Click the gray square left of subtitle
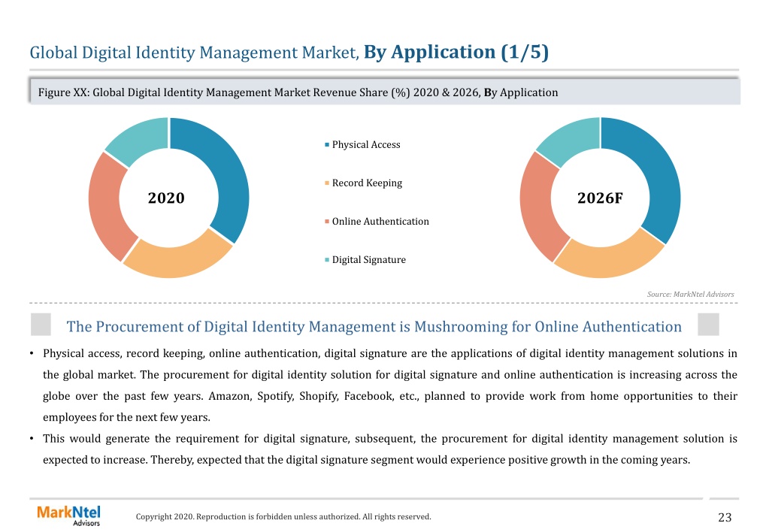Screen dimensions: 769x532 (x=41, y=325)
